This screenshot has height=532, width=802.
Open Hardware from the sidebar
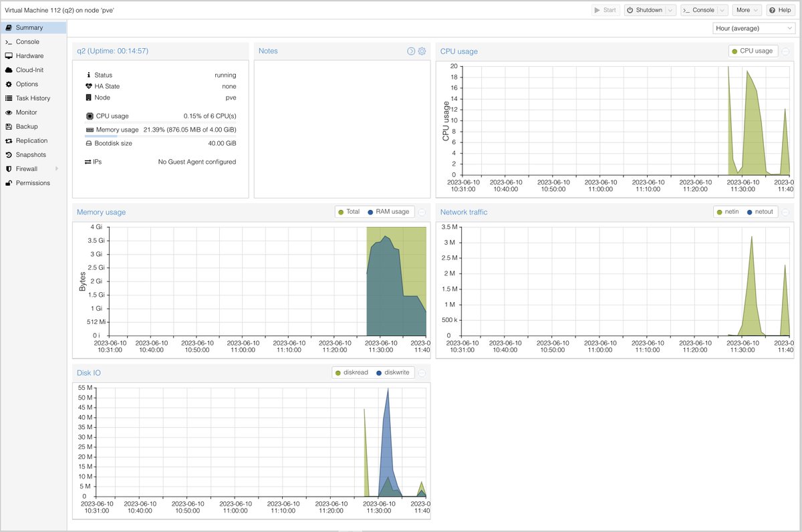pyautogui.click(x=29, y=56)
